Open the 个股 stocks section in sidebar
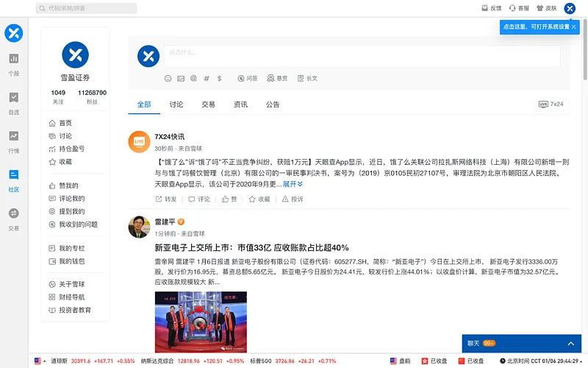The width and height of the screenshot is (588, 368). (x=14, y=64)
